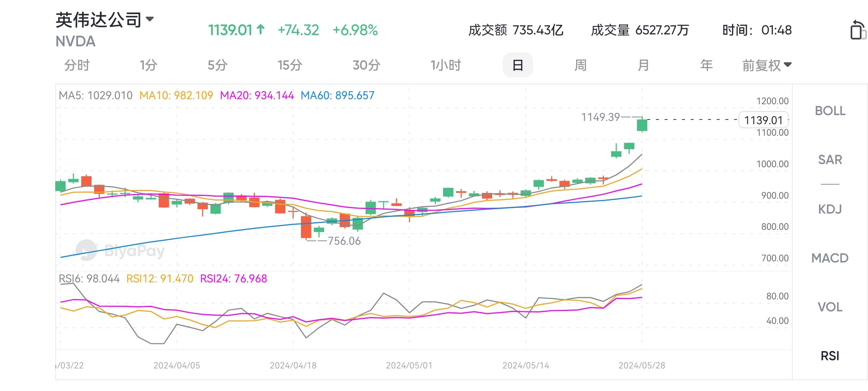Screen dimensions: 868x391
Task: Click the 2024/04/18 date label
Action: tap(293, 365)
